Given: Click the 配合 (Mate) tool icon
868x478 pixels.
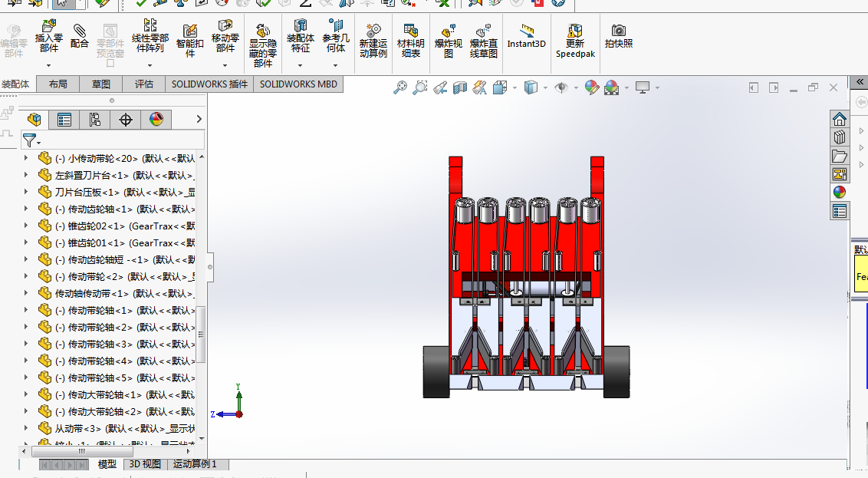Looking at the screenshot, I should click(79, 35).
